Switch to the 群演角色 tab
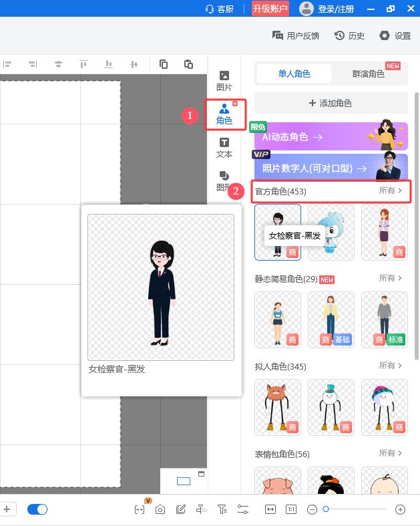The width and height of the screenshot is (420, 526). coord(369,74)
